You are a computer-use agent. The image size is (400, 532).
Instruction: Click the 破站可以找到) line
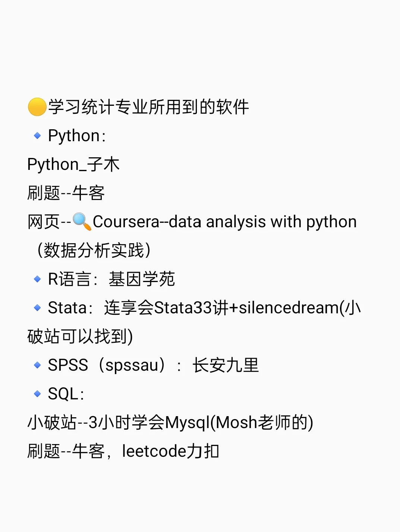[x=80, y=336]
